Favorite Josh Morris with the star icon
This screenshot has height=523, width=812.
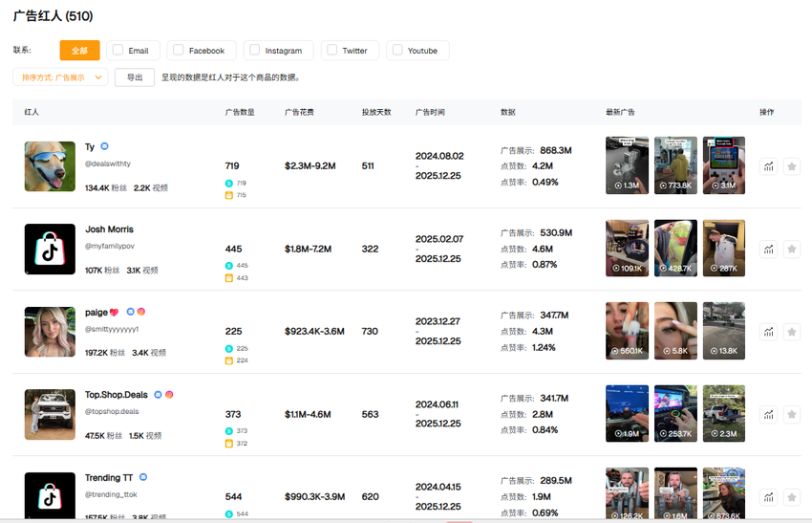[x=791, y=250]
